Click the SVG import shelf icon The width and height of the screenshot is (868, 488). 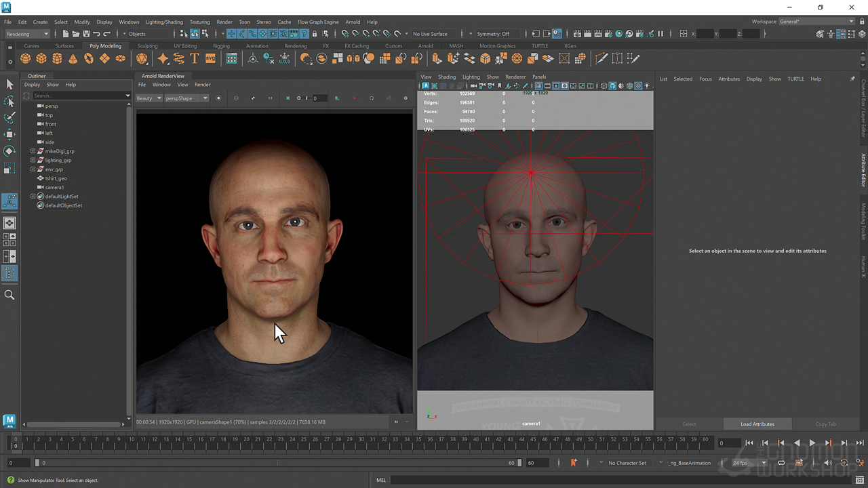tap(210, 59)
